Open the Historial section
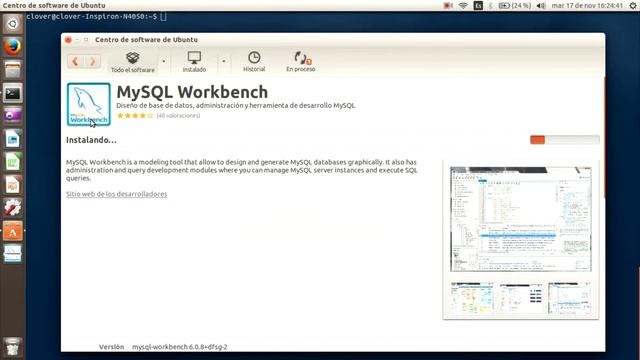Image resolution: width=640 pixels, height=360 pixels. click(254, 62)
